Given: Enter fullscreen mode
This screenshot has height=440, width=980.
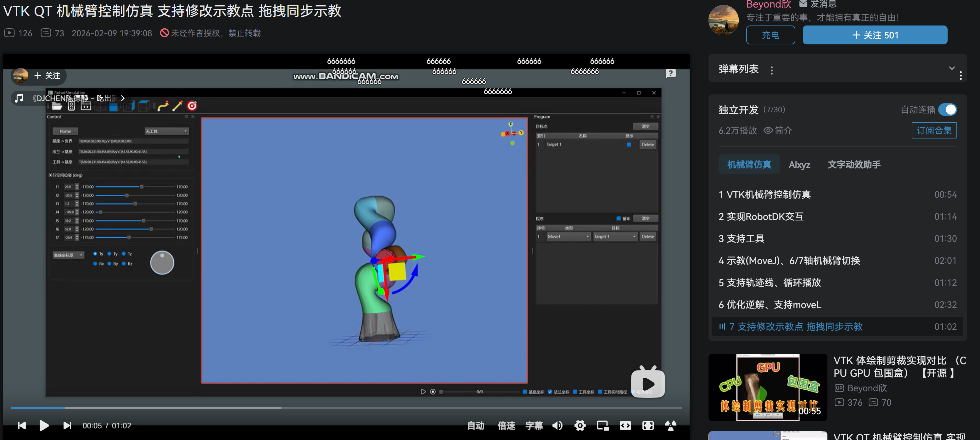Looking at the screenshot, I should [648, 426].
